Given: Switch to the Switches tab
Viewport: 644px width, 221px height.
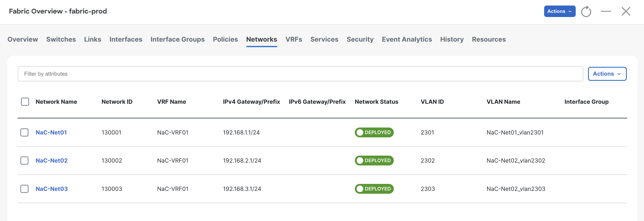Looking at the screenshot, I should click(x=61, y=39).
